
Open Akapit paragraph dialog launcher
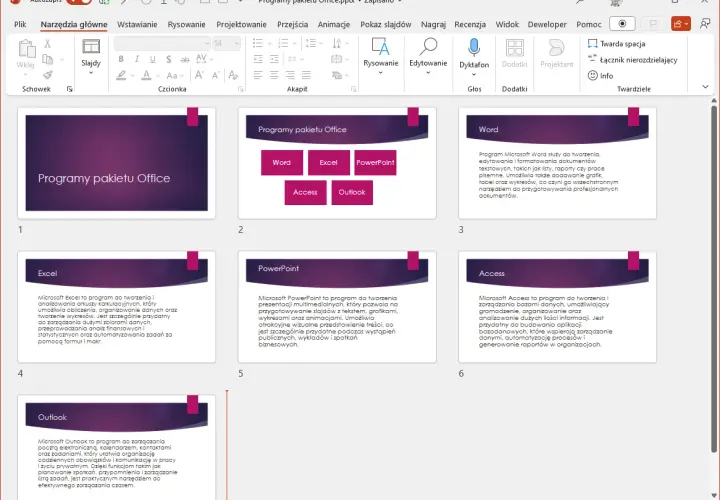(x=354, y=89)
